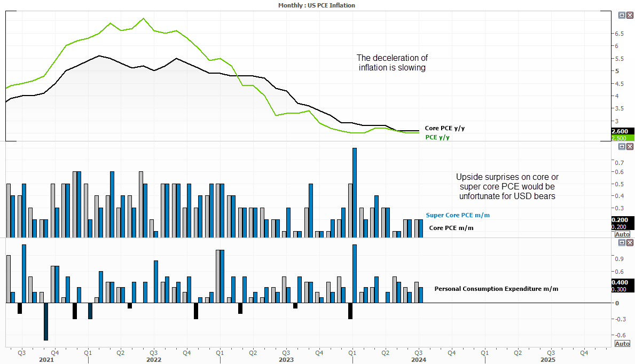Select the Core PCE y/y series label

point(444,128)
